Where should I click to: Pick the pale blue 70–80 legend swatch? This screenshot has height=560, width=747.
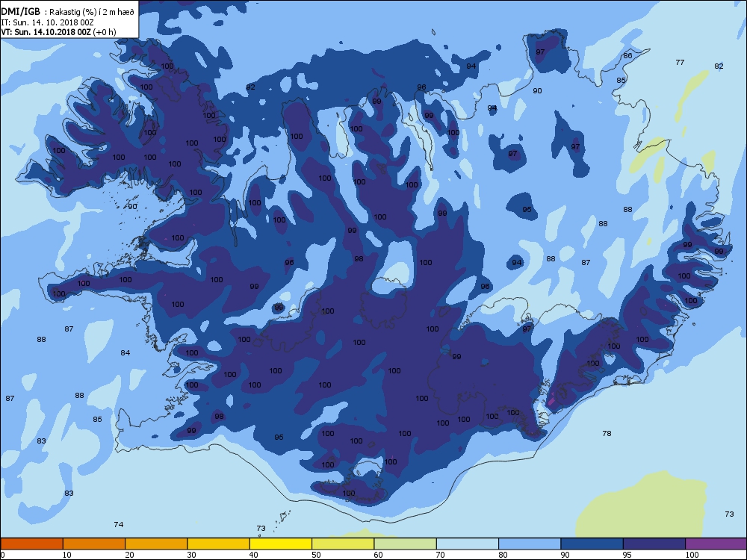(468, 544)
